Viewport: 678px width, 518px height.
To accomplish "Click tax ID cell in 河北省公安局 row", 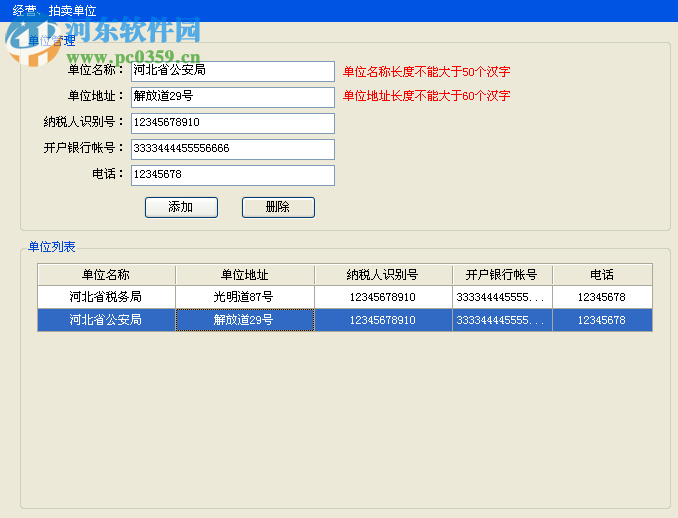I will coord(383,320).
